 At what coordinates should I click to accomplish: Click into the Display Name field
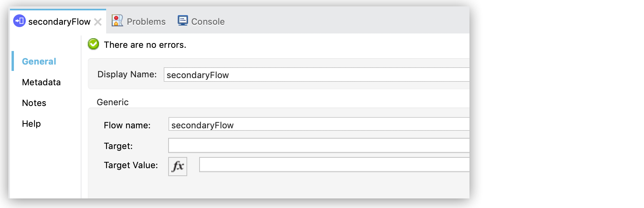click(316, 75)
